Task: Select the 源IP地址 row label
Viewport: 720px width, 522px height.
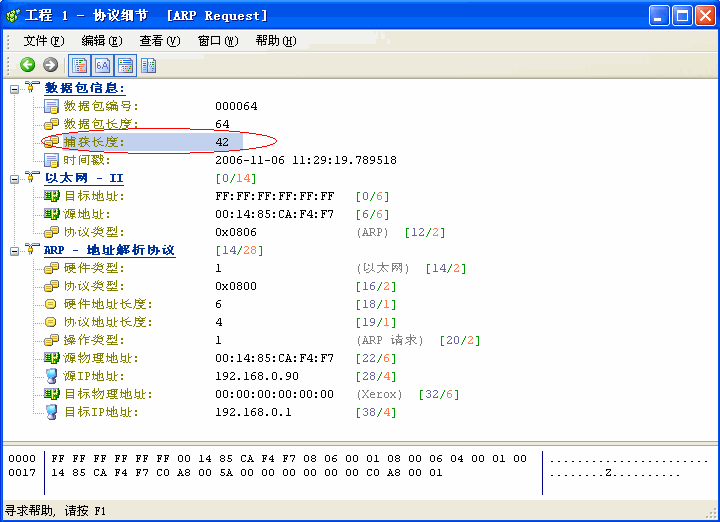Action: coord(94,376)
